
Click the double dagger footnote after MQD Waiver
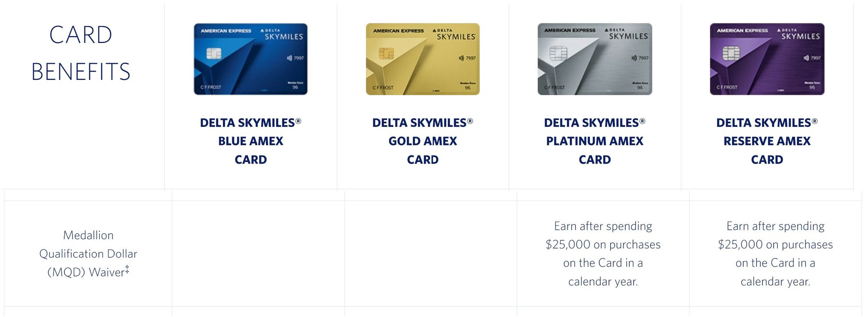click(x=127, y=269)
